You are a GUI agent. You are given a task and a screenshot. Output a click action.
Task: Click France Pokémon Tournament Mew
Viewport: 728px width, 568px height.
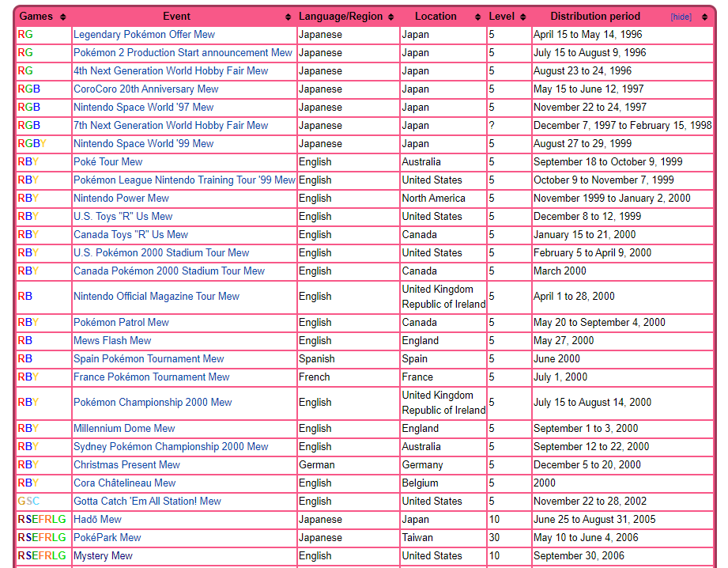[151, 377]
